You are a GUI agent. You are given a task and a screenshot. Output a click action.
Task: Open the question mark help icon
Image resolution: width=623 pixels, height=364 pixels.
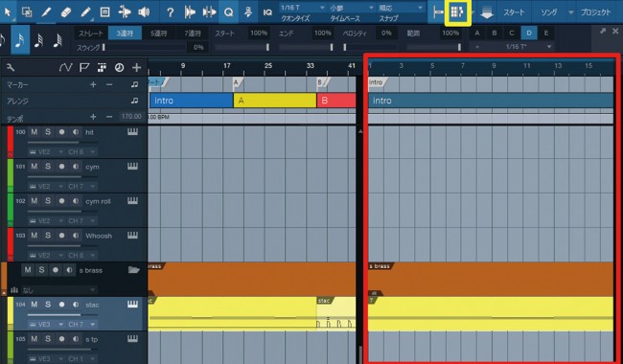coord(170,11)
